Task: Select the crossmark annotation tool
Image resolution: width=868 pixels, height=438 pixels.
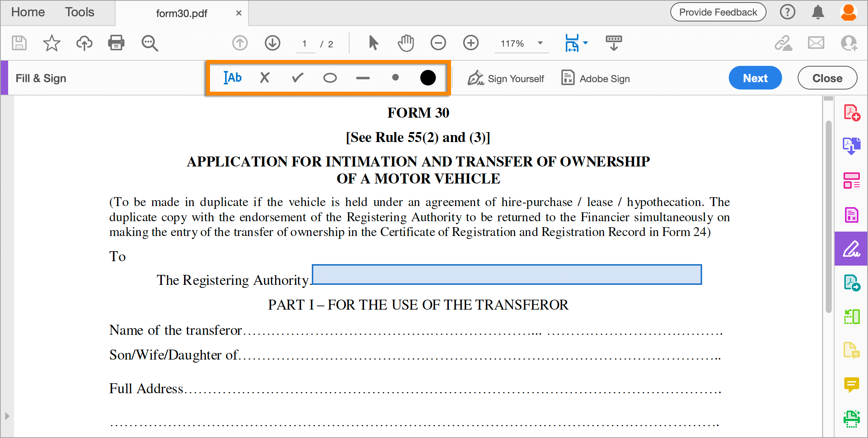Action: coord(264,78)
